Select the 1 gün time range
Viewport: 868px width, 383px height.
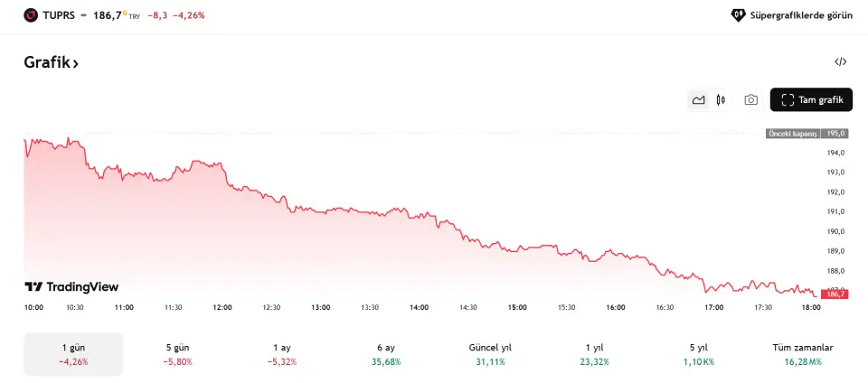[73, 353]
